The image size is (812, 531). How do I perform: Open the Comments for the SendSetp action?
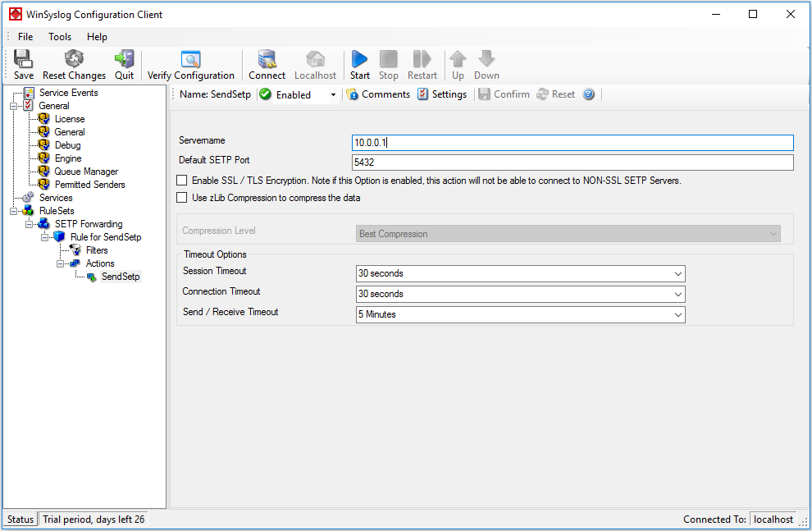click(x=379, y=94)
